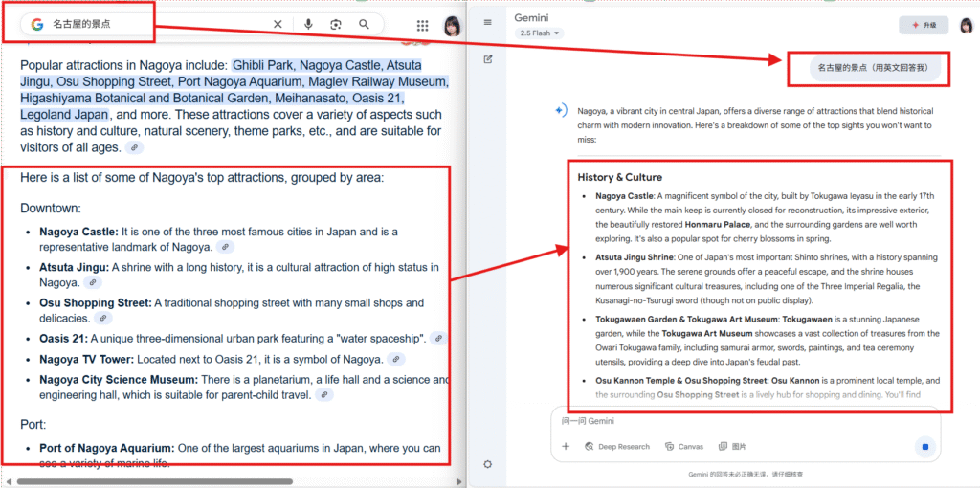Open source link chip after summary paragraph
The width and height of the screenshot is (980, 488).
pos(134,147)
